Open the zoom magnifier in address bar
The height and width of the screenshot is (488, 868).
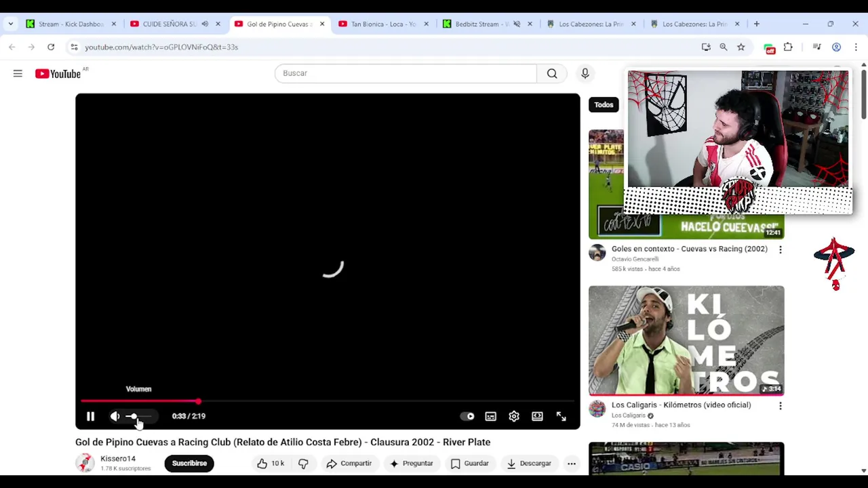tap(724, 47)
